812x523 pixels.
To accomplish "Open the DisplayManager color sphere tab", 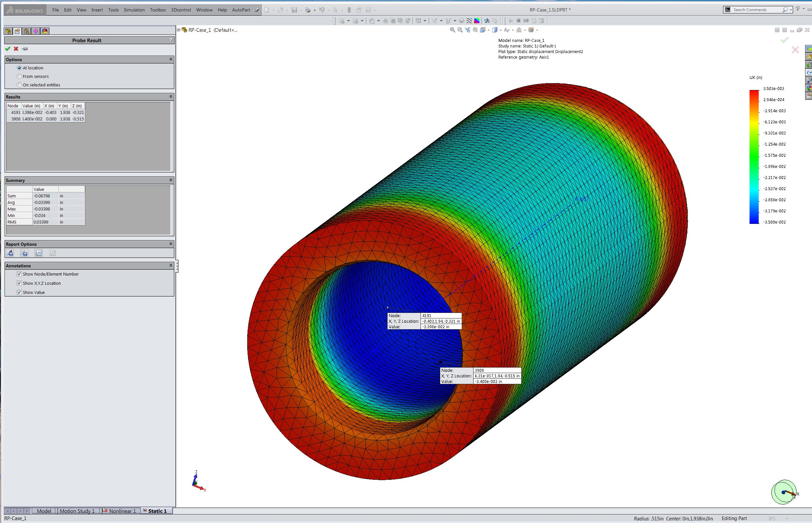I will click(45, 31).
